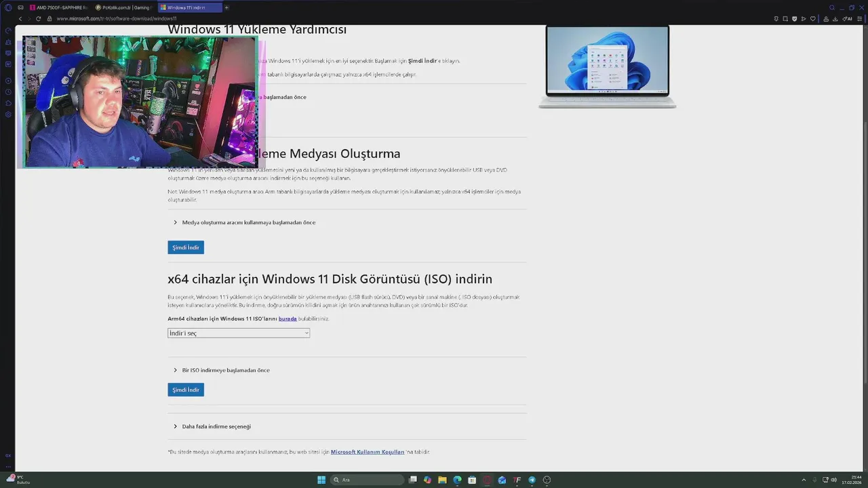Open the ad blocker shield icon

tap(795, 19)
